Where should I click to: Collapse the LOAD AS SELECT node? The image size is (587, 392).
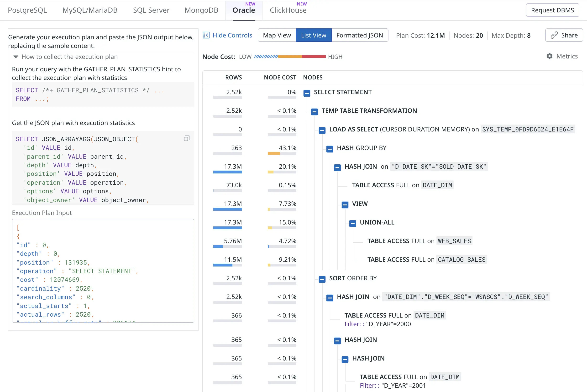322,130
